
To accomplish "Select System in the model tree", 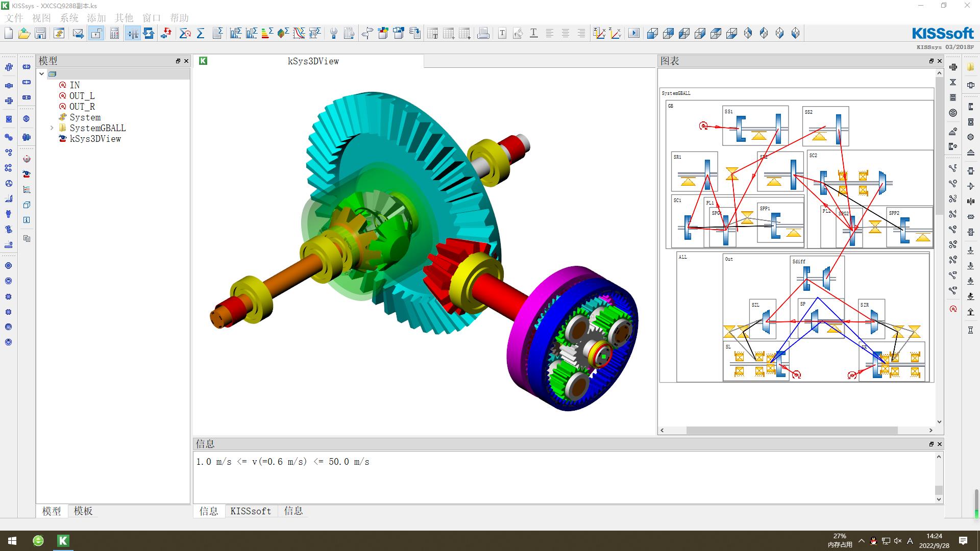I will [x=85, y=117].
